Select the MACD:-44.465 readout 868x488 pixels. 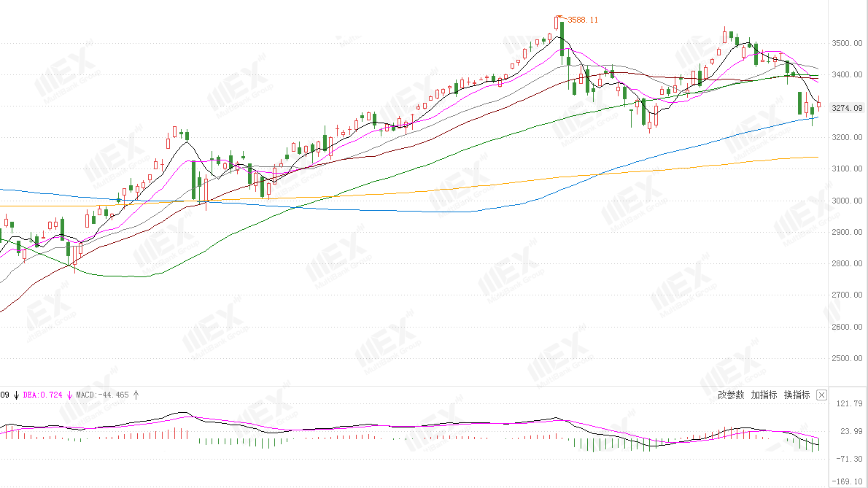pos(103,395)
